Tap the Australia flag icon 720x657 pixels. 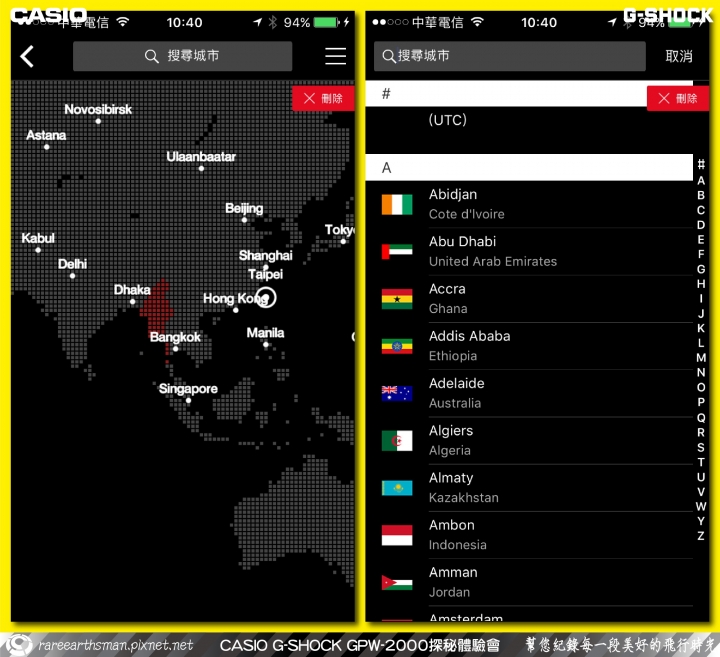click(397, 393)
